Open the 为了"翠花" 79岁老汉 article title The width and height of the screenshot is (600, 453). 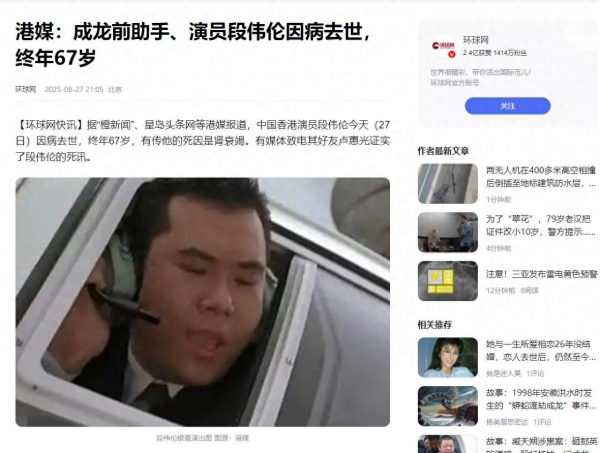tap(541, 225)
